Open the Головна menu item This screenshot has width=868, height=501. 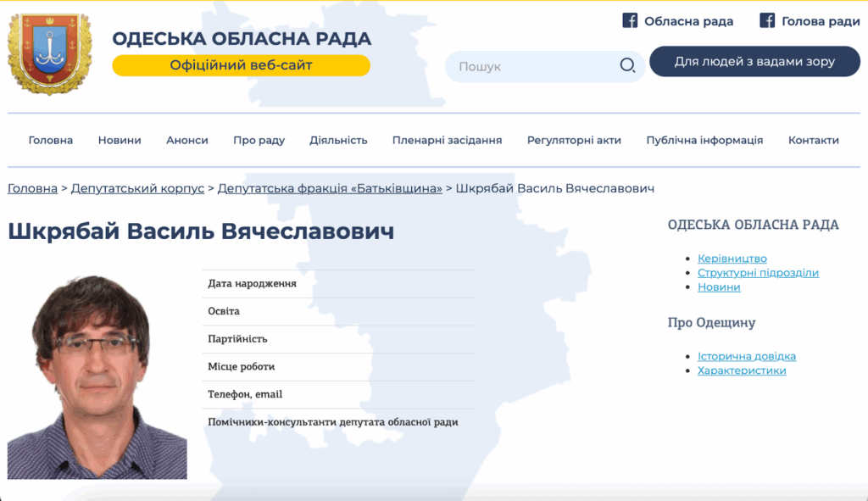(x=51, y=141)
